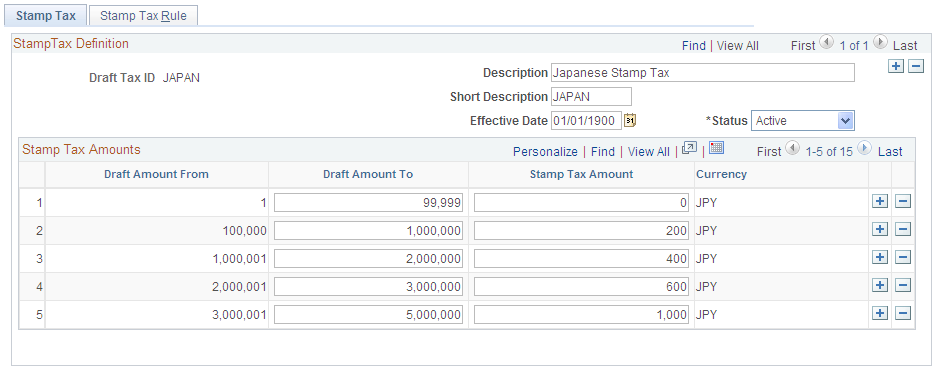Open the Status dropdown
Viewport: 936px width, 370px height.
point(803,121)
